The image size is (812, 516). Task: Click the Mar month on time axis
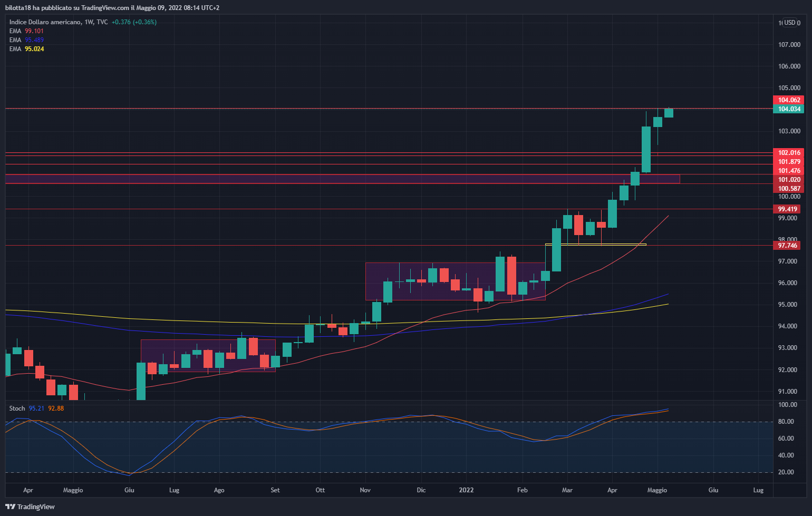click(x=567, y=490)
